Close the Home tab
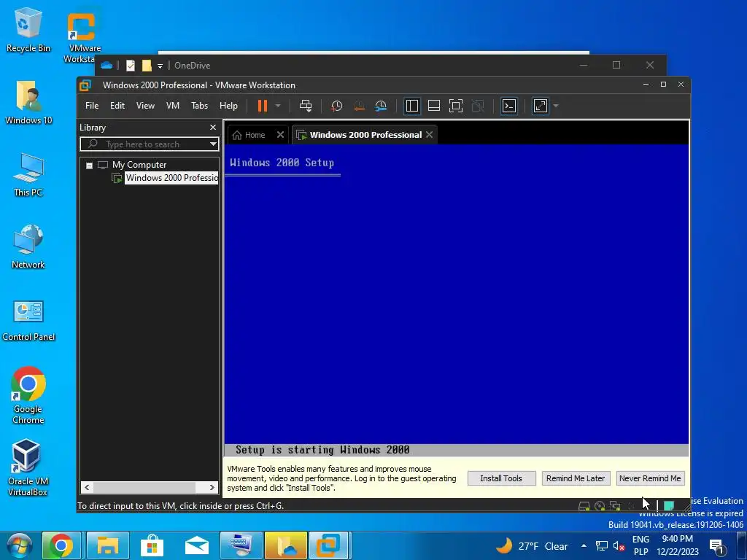 [281, 135]
